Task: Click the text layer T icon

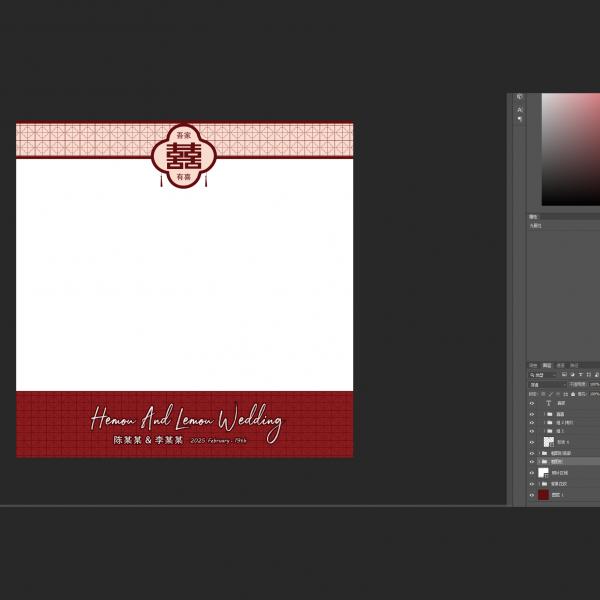Action: pyautogui.click(x=548, y=403)
